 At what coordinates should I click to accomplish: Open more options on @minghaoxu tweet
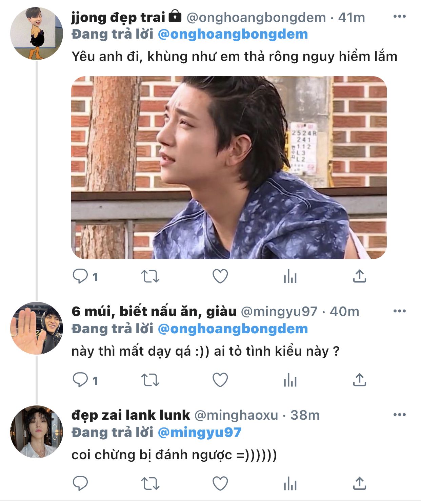tap(399, 415)
